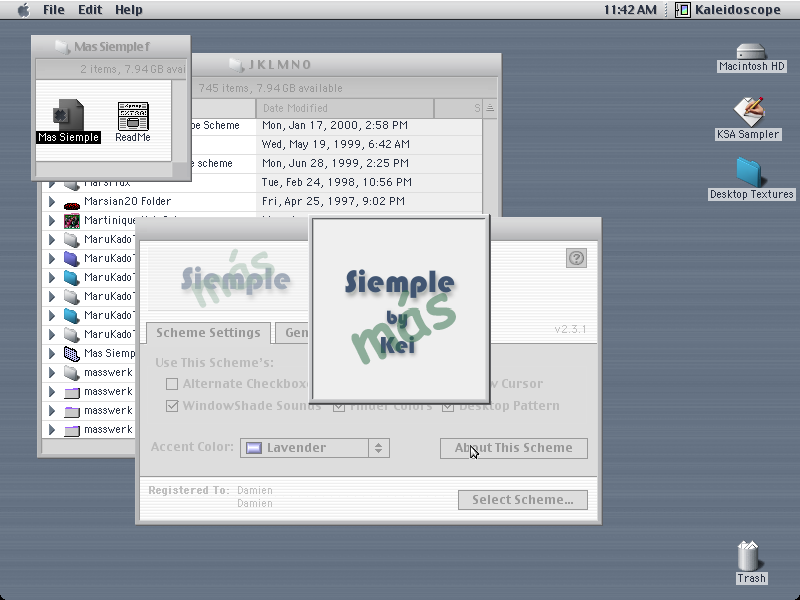Open the Edit menu

90,10
